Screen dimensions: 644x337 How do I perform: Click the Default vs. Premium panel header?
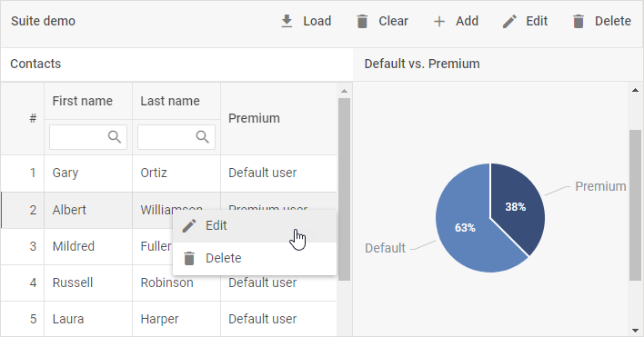point(498,64)
